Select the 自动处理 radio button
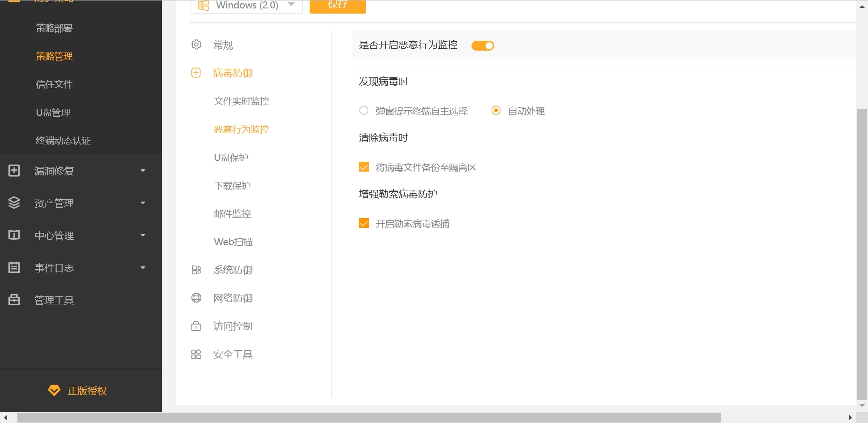Image resolution: width=868 pixels, height=423 pixels. point(496,111)
